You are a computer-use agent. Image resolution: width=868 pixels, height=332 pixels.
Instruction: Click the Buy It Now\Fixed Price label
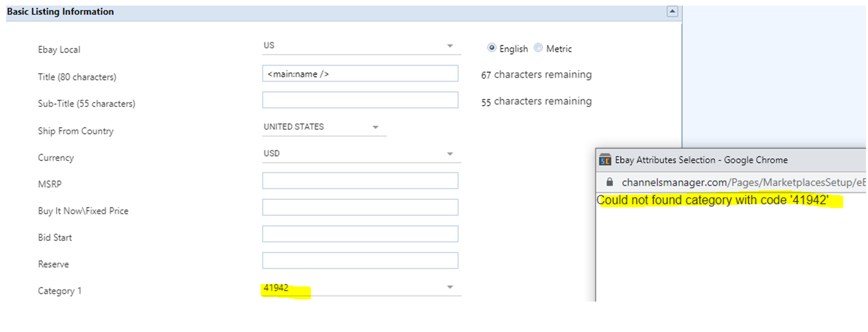point(83,211)
